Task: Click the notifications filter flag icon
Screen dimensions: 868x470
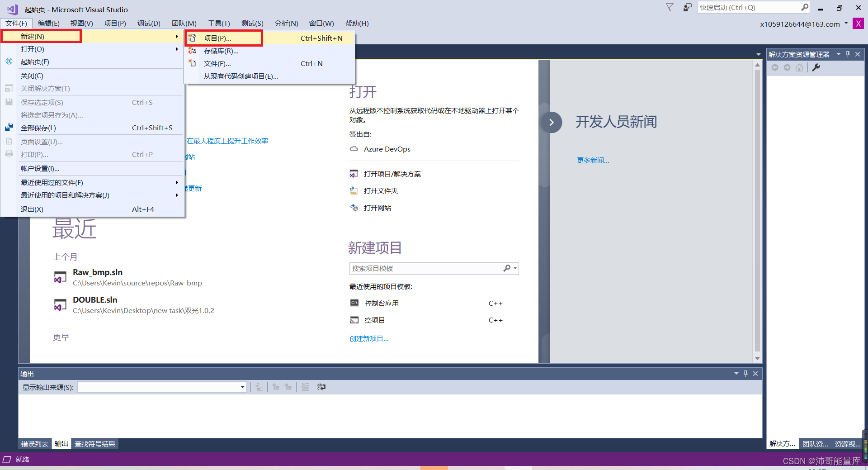Action: click(x=670, y=7)
